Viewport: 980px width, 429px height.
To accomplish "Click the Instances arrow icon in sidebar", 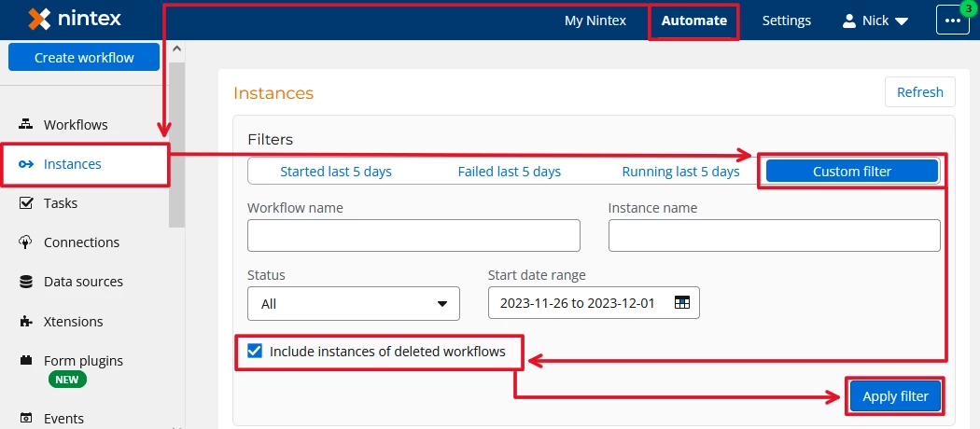I will (25, 164).
